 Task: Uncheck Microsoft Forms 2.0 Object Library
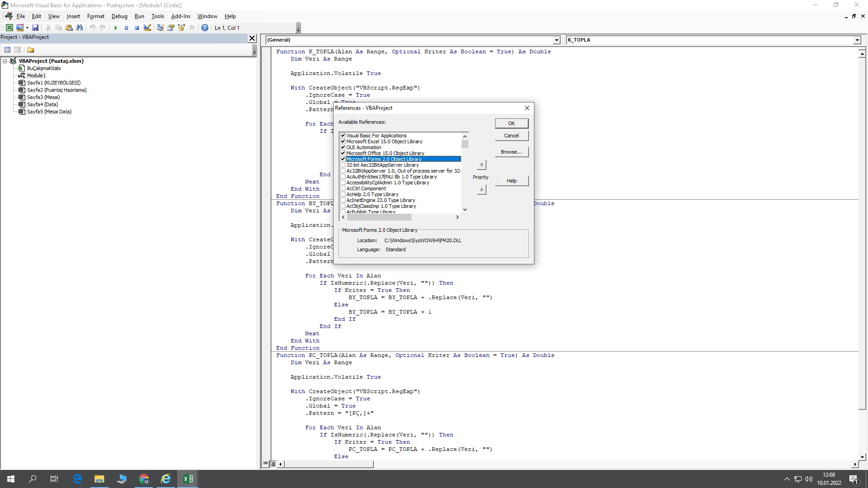[343, 159]
